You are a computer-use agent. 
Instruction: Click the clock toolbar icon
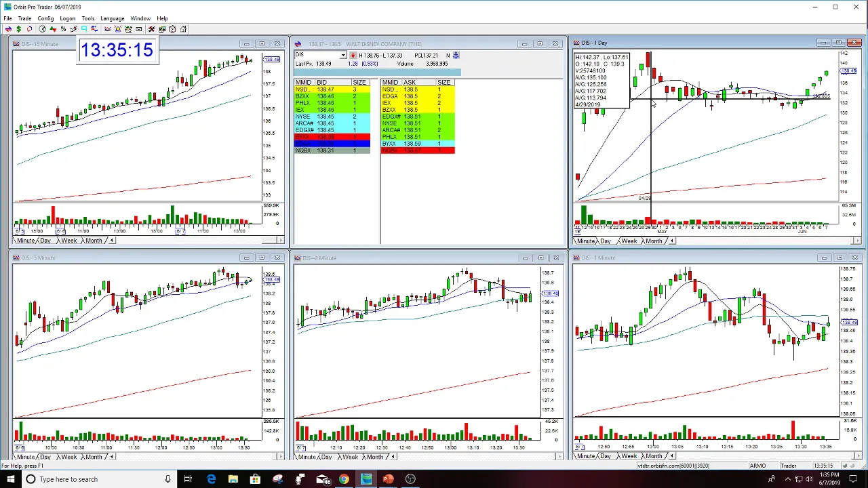point(42,29)
